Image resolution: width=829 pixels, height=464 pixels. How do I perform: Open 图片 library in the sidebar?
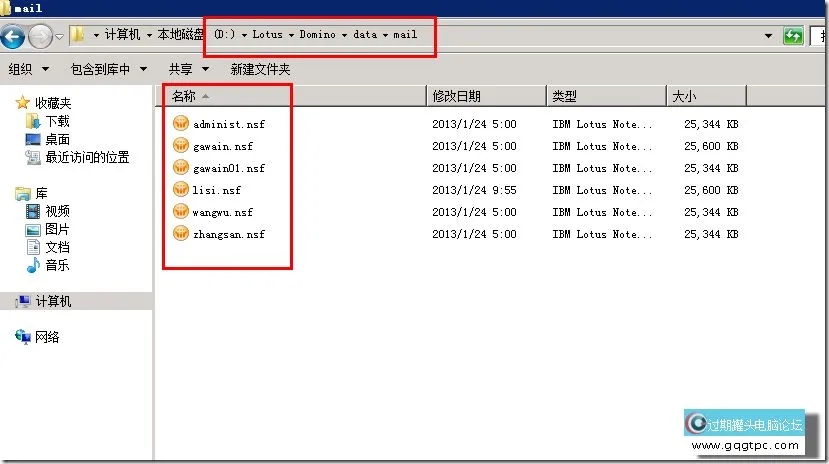[57, 229]
